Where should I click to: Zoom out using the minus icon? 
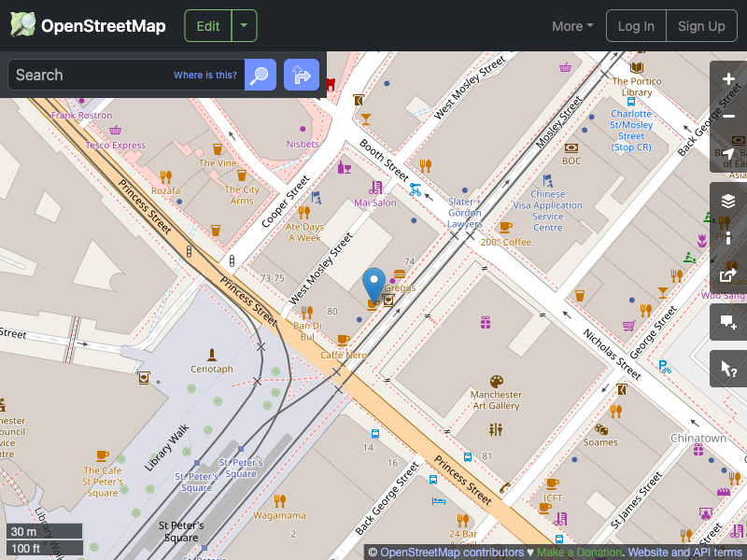(728, 117)
